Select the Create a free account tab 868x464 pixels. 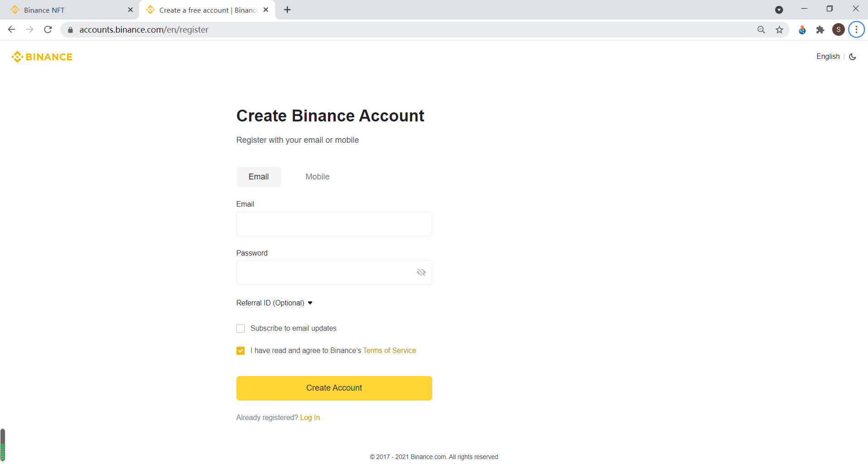pyautogui.click(x=207, y=10)
